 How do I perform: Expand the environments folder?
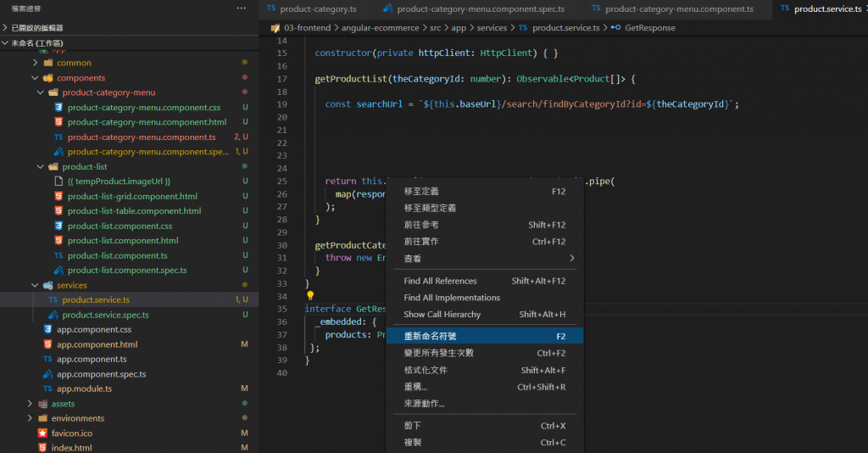pyautogui.click(x=30, y=418)
